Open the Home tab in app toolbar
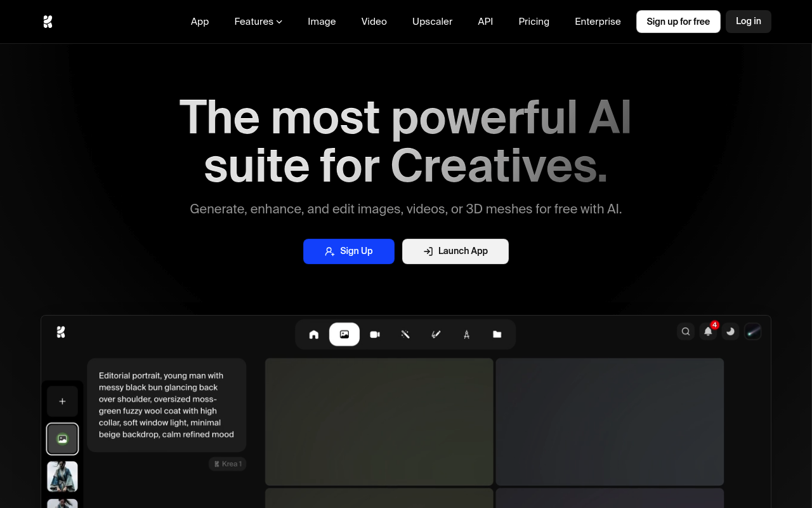Image resolution: width=812 pixels, height=508 pixels. tap(314, 335)
